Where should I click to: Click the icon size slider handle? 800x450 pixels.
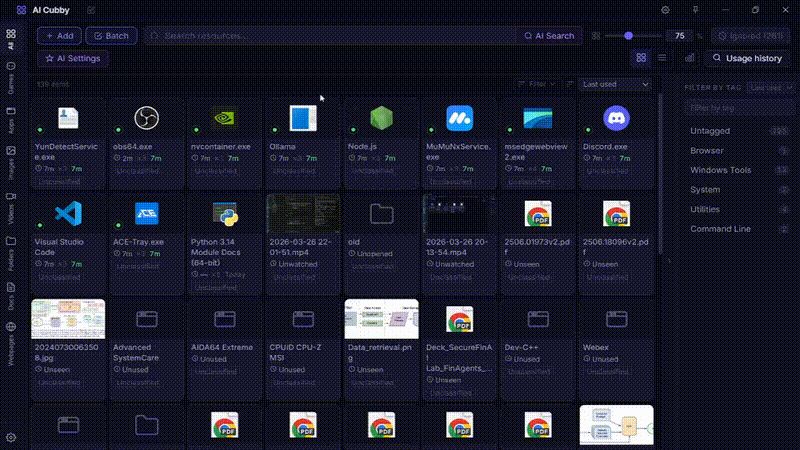tap(629, 36)
